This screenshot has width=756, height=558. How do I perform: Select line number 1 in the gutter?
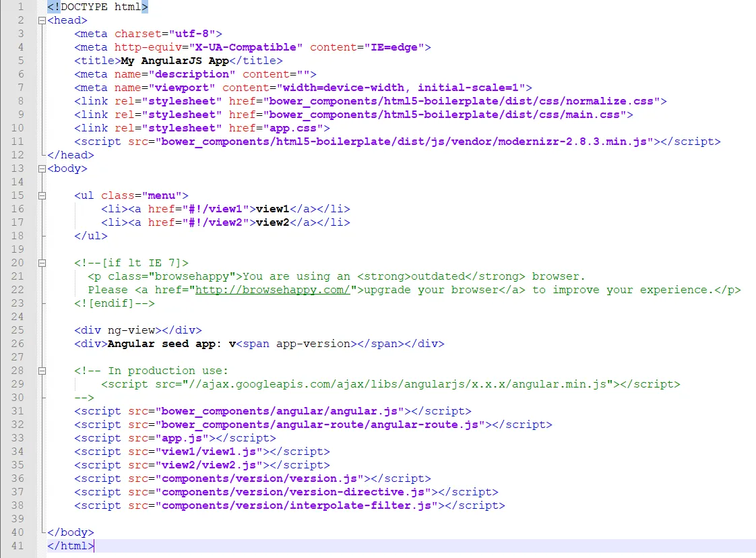click(x=20, y=7)
